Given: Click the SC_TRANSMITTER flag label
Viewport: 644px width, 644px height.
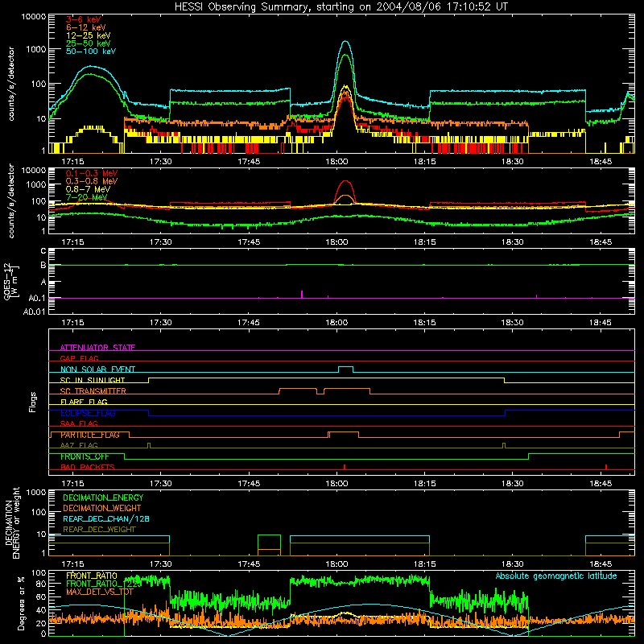Looking at the screenshot, I should (93, 391).
